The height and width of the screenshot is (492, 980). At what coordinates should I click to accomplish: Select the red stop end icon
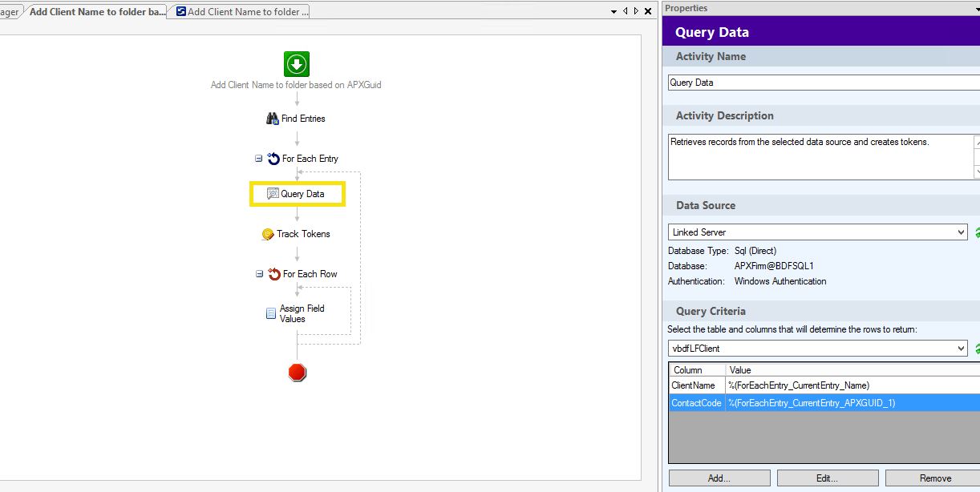point(297,373)
